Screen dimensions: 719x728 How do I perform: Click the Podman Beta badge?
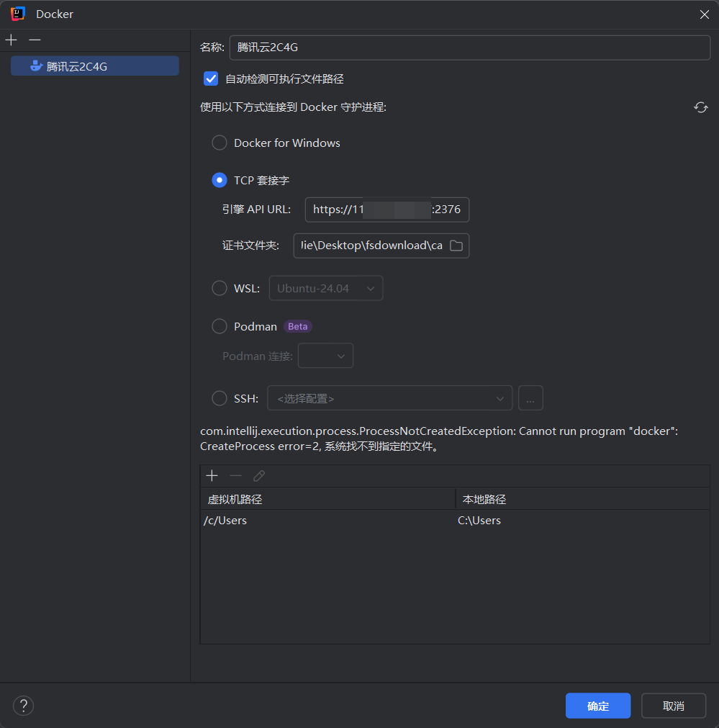point(297,326)
